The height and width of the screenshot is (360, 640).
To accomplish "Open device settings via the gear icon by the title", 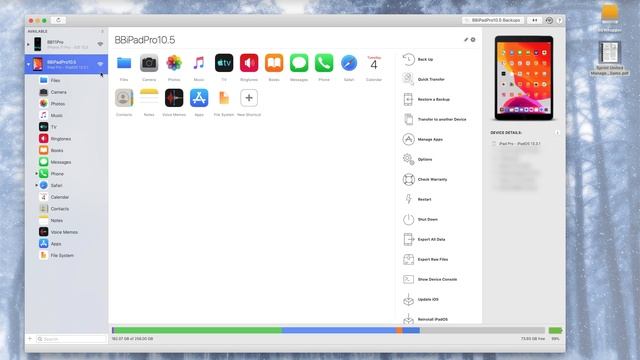I will [473, 40].
